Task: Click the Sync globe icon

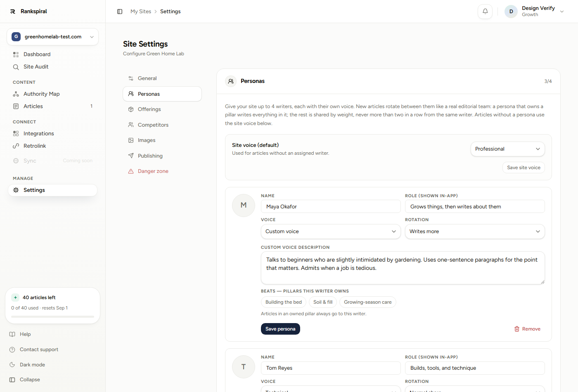Action: coord(16,161)
